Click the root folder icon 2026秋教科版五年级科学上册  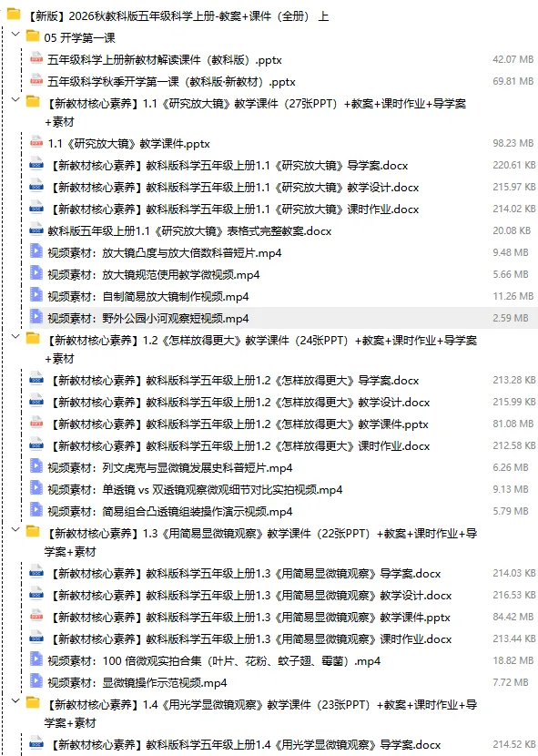[x=14, y=15]
